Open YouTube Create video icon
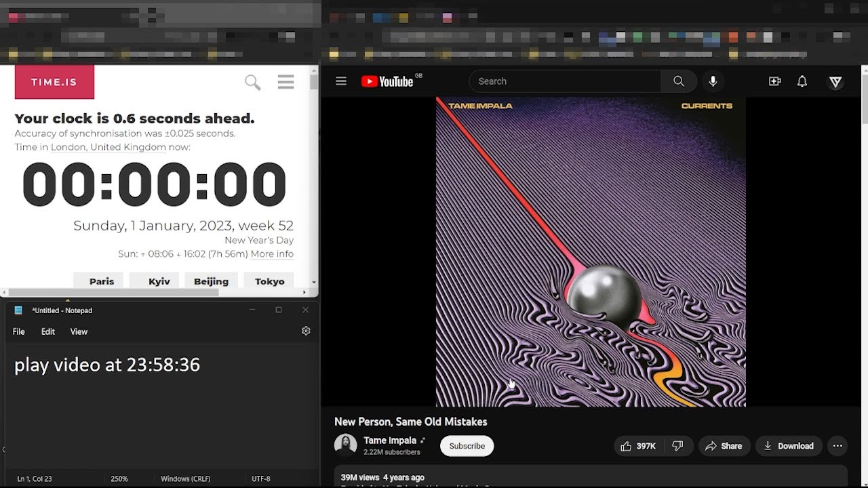This screenshot has width=868, height=488. point(774,81)
